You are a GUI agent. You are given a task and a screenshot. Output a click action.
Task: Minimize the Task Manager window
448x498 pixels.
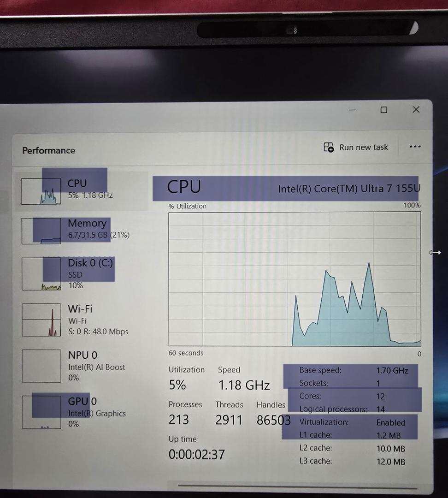(352, 110)
